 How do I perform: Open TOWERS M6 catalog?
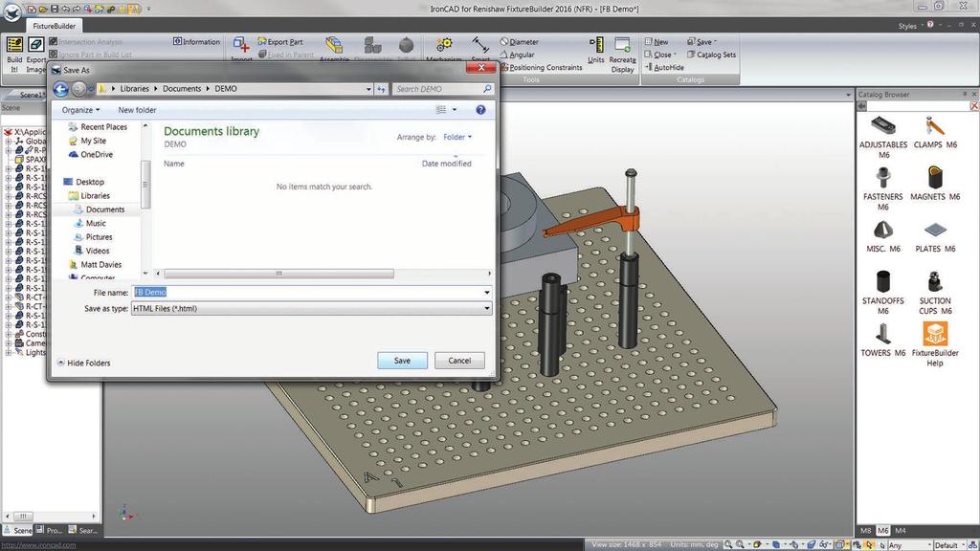tap(882, 340)
